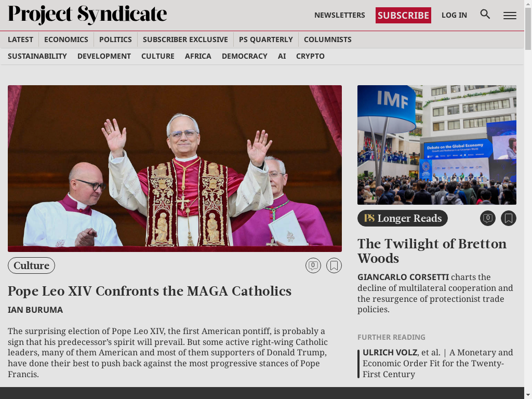Screen dimensions: 532x399
Task: Click the PS Longer Reads badge
Action: coord(403,218)
